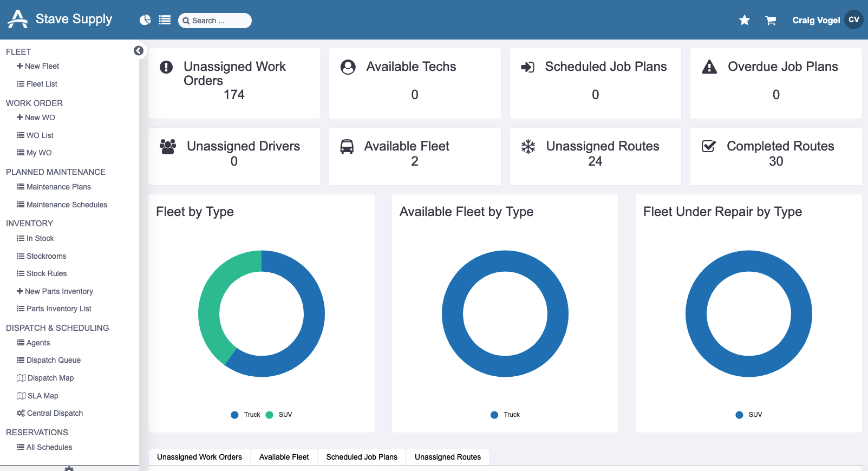Open Maintenance Schedules in the sidebar

tap(67, 205)
